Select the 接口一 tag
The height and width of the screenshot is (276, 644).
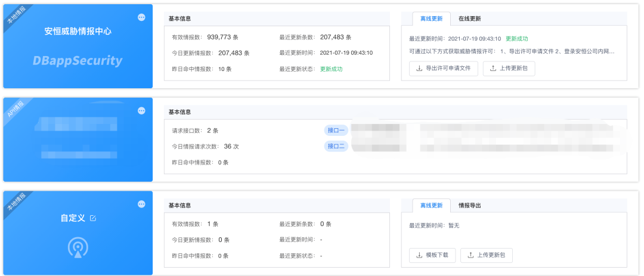click(336, 130)
